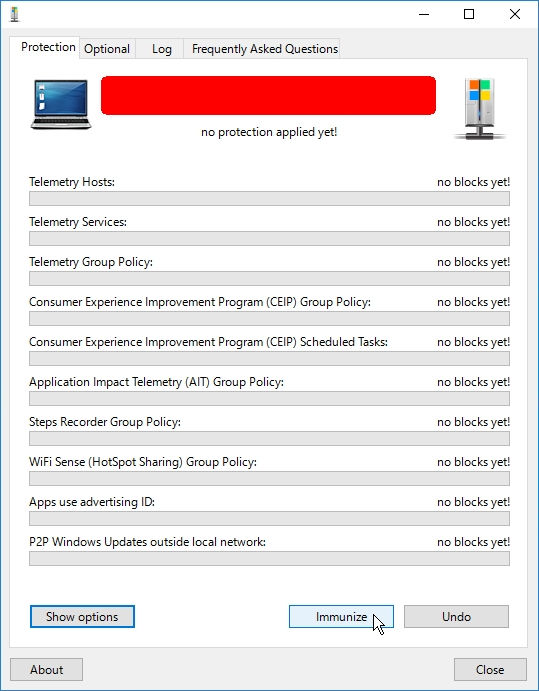Click 'no blocks yet!' beside Telemetry Hosts
Screen dimensions: 539x691
tap(473, 182)
